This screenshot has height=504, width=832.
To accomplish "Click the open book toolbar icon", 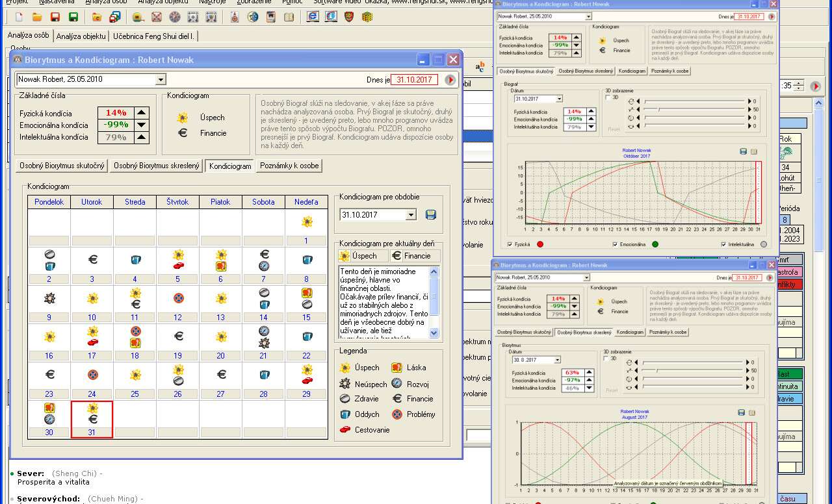I will pos(289,17).
